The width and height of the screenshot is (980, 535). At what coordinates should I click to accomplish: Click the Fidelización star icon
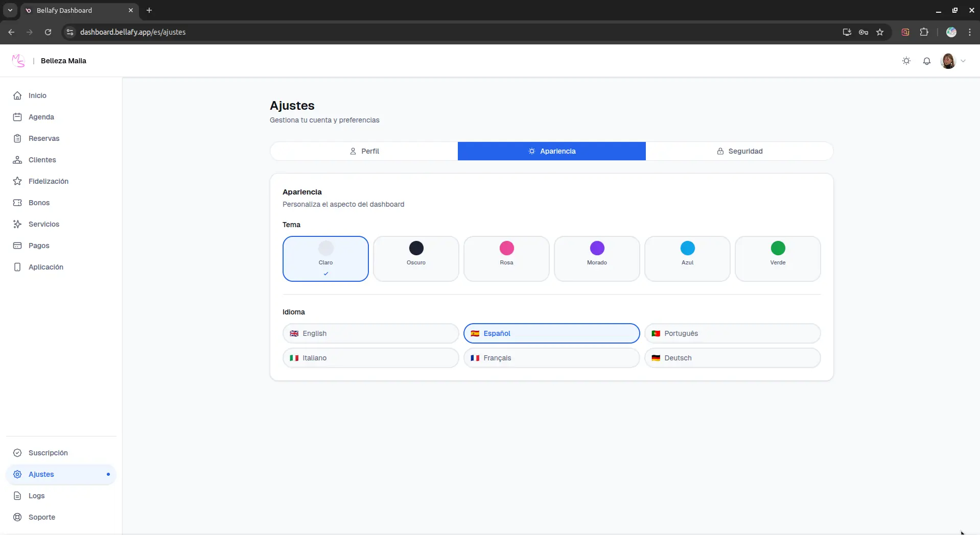coord(17,181)
